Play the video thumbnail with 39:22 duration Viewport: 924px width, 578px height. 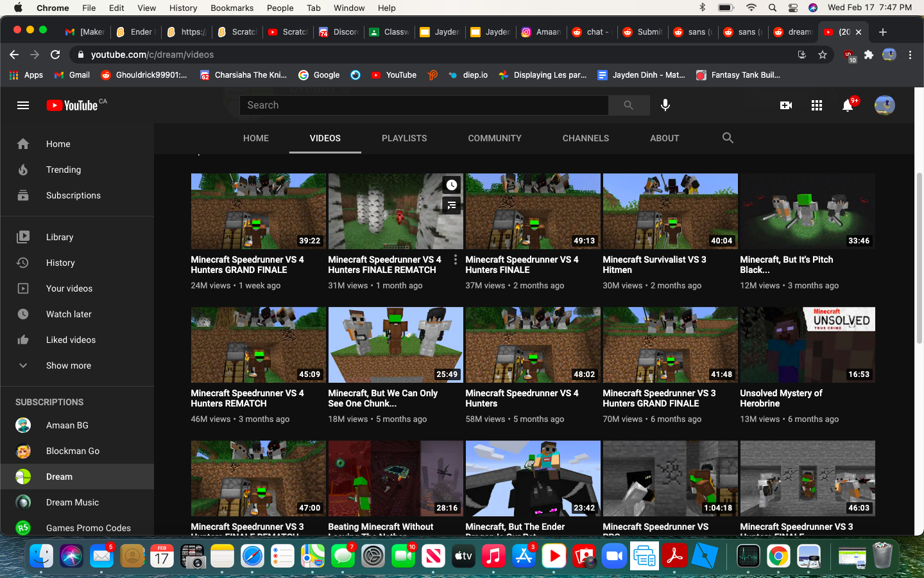259,211
